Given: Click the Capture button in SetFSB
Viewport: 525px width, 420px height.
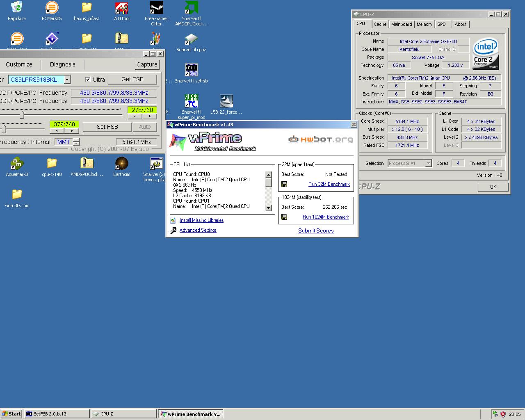Looking at the screenshot, I should [x=147, y=64].
